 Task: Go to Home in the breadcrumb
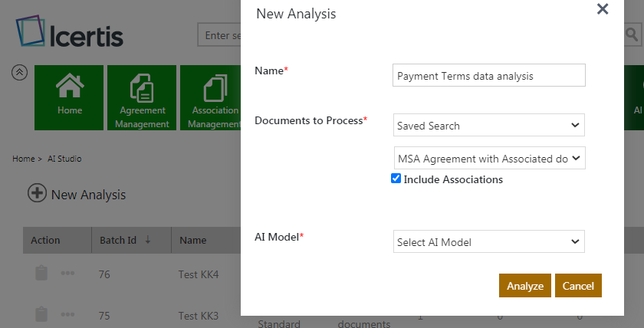(x=22, y=159)
